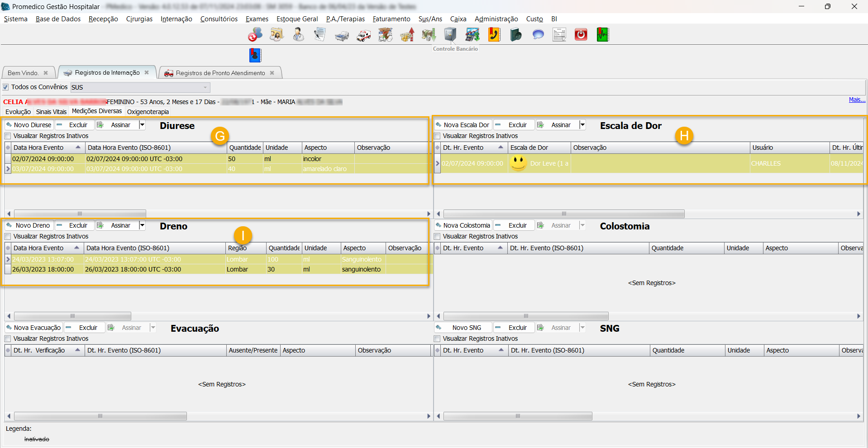Open the green heartbeat monitor icon
The height and width of the screenshot is (448, 868).
pyautogui.click(x=602, y=35)
